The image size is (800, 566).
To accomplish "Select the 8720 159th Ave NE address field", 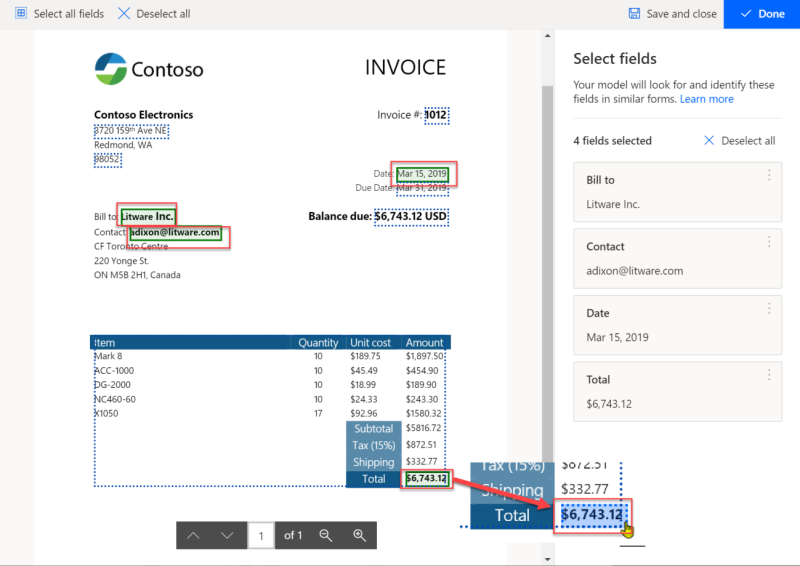I will pos(131,131).
